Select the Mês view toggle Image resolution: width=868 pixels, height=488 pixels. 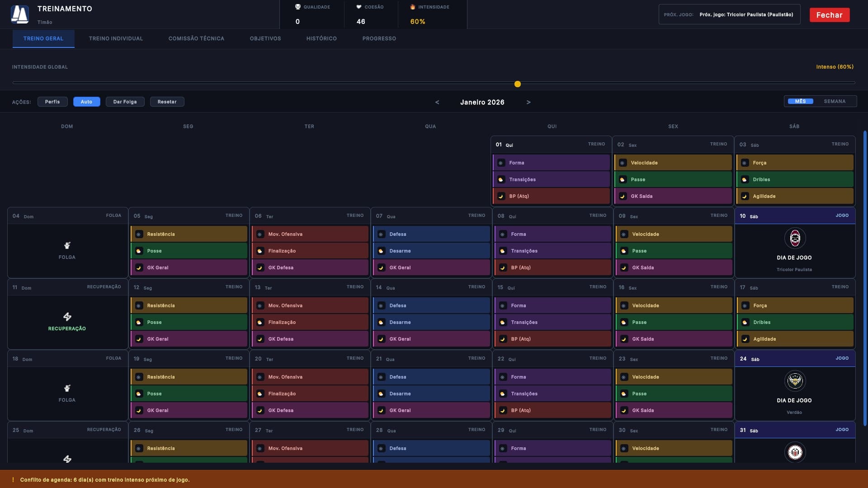[800, 101]
